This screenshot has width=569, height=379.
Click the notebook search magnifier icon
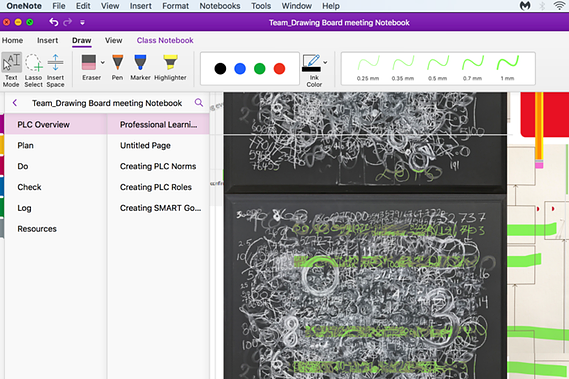pyautogui.click(x=199, y=102)
